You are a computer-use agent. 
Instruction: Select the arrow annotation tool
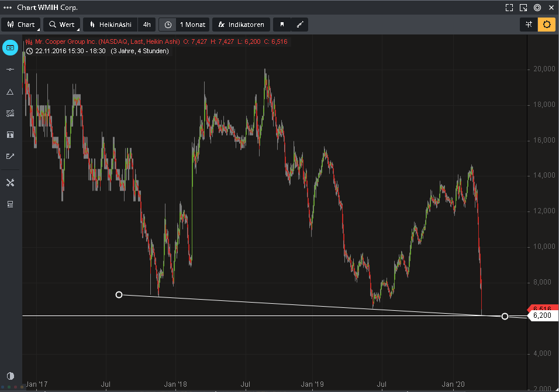(x=10, y=157)
